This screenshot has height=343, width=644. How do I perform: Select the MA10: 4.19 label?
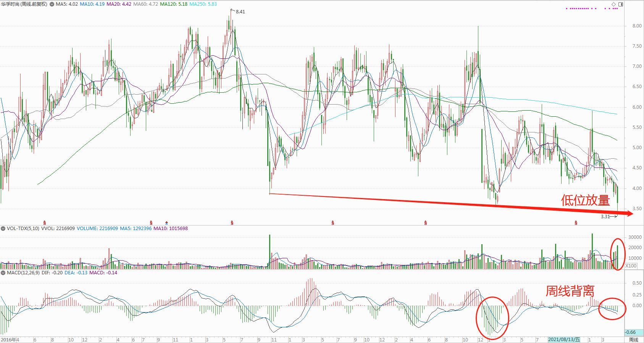coord(92,4)
